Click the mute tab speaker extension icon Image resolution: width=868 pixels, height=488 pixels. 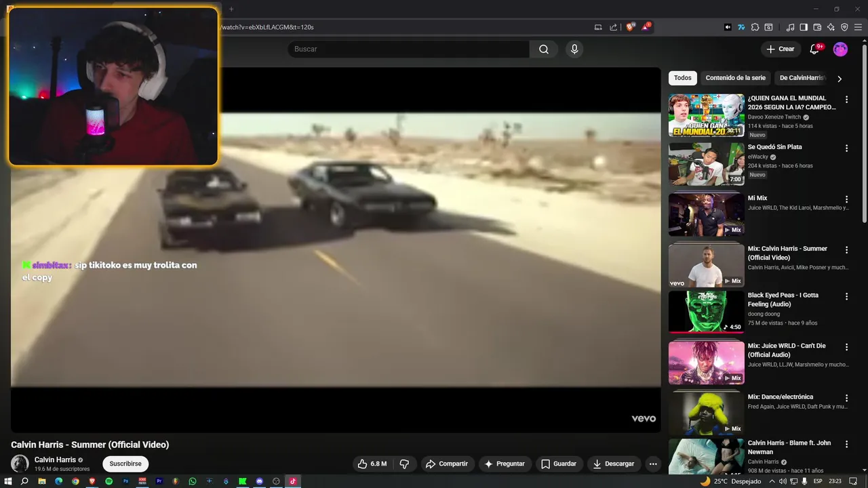[728, 27]
